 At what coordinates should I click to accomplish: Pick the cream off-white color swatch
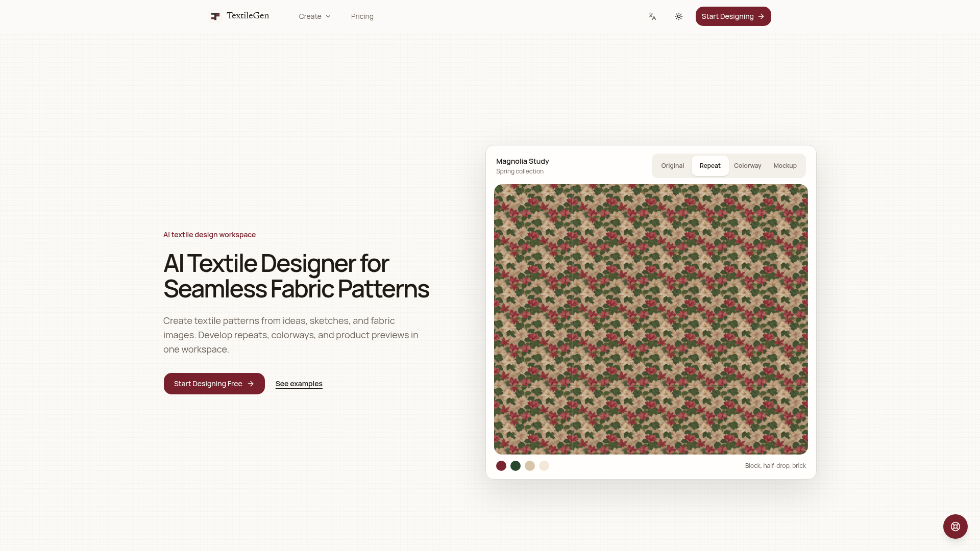544,466
